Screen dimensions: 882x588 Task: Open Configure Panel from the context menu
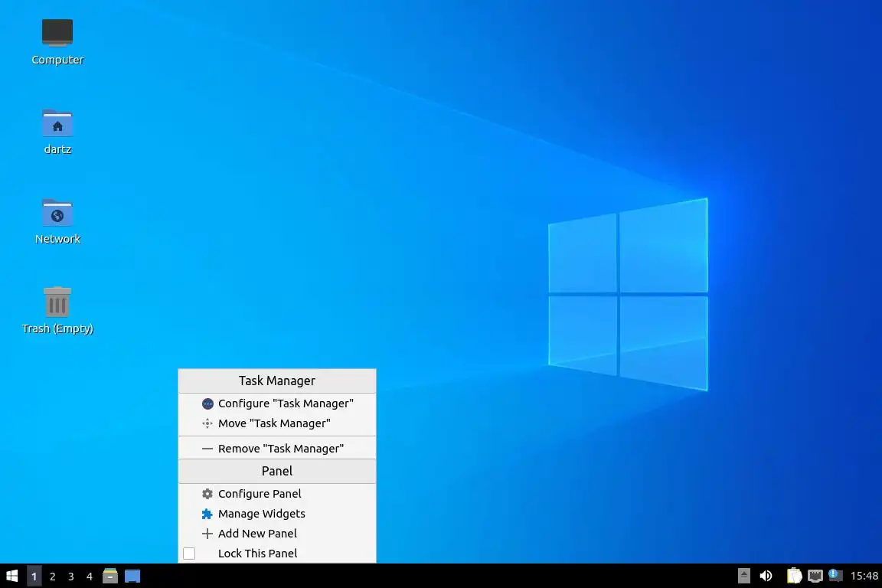(276, 494)
